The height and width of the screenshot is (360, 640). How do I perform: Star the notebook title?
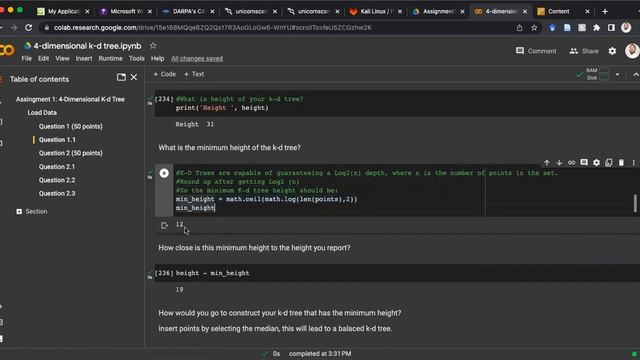tap(153, 46)
